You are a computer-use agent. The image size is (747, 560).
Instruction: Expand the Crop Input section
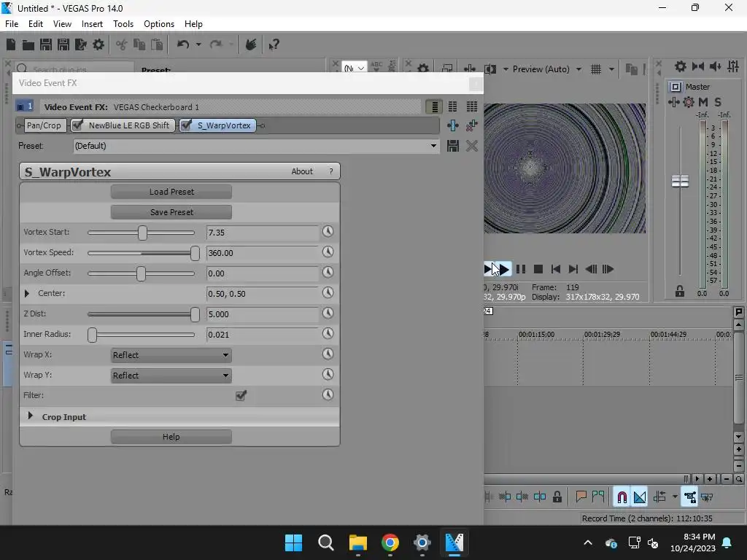click(x=31, y=416)
